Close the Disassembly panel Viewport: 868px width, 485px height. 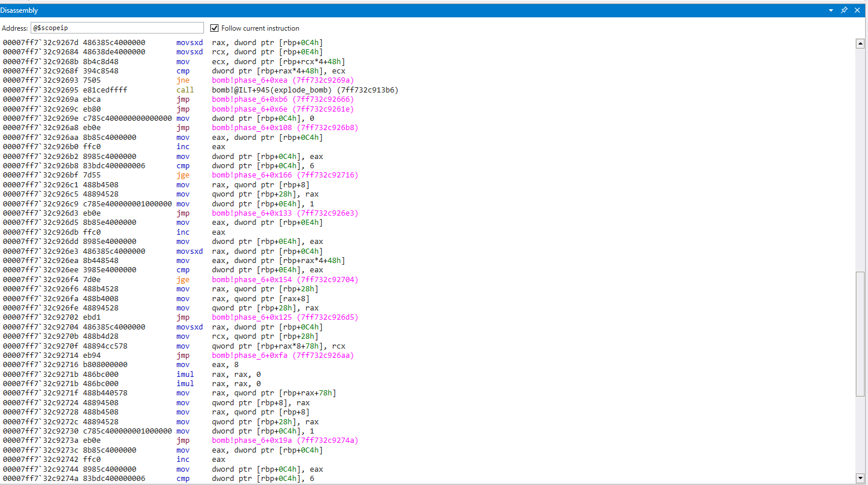tap(857, 10)
